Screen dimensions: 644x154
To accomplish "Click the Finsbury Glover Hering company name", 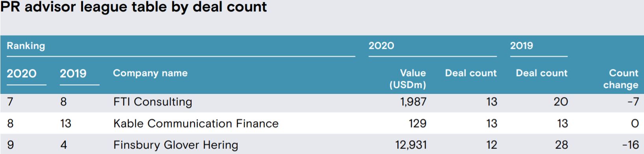I will pos(176,145).
